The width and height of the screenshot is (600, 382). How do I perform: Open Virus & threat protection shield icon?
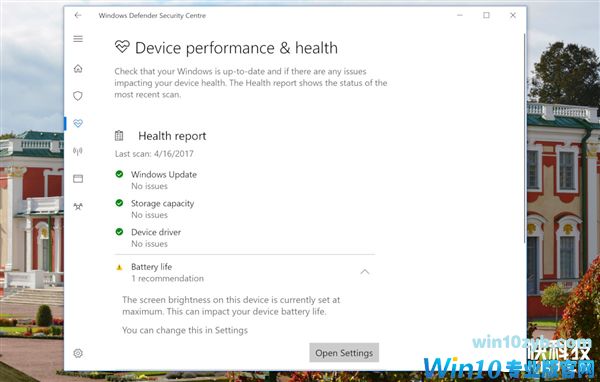click(78, 96)
